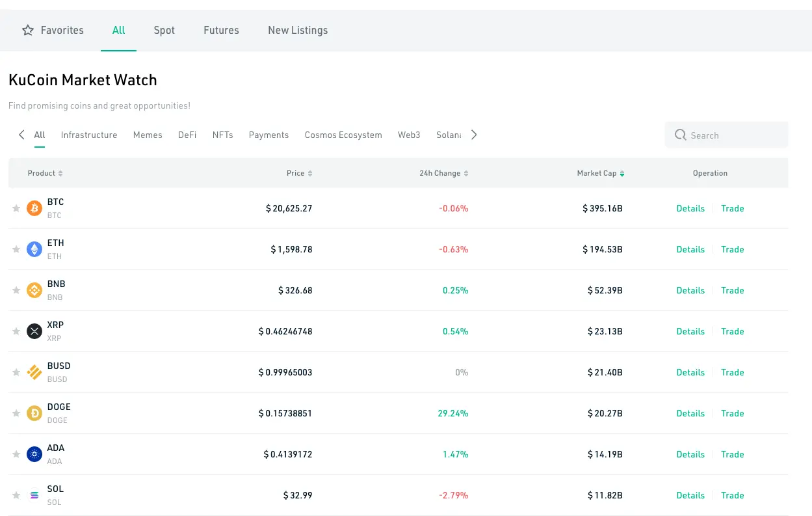Screen dimensions: 812x516
Task: Click the Ethereum coin logo icon
Action: click(x=34, y=249)
